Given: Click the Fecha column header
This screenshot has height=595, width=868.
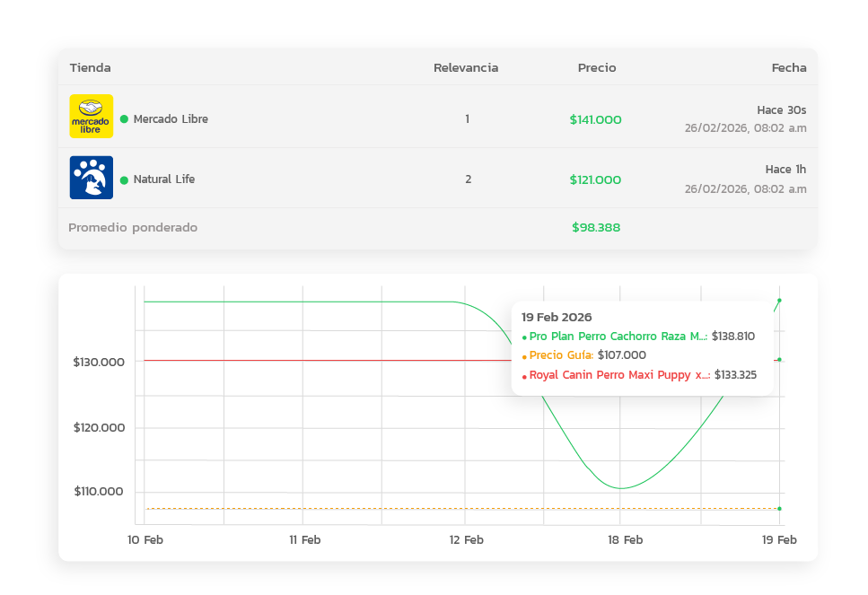Looking at the screenshot, I should 788,68.
